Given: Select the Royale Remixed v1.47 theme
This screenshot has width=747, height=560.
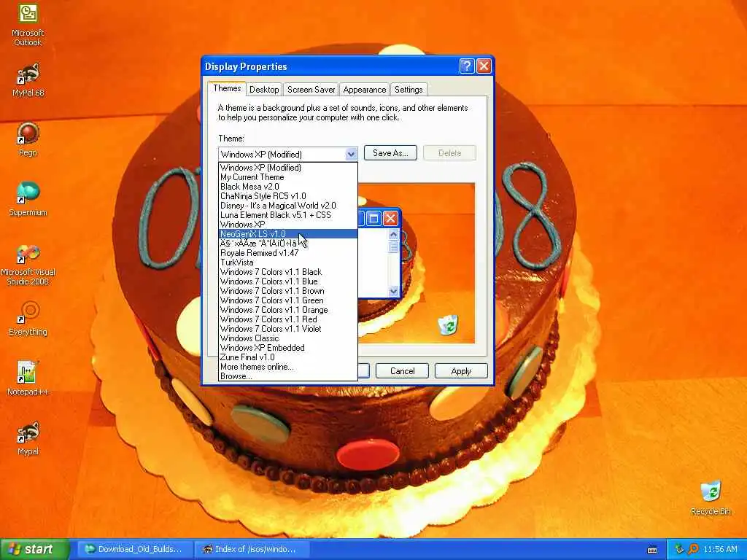Looking at the screenshot, I should tap(287, 253).
